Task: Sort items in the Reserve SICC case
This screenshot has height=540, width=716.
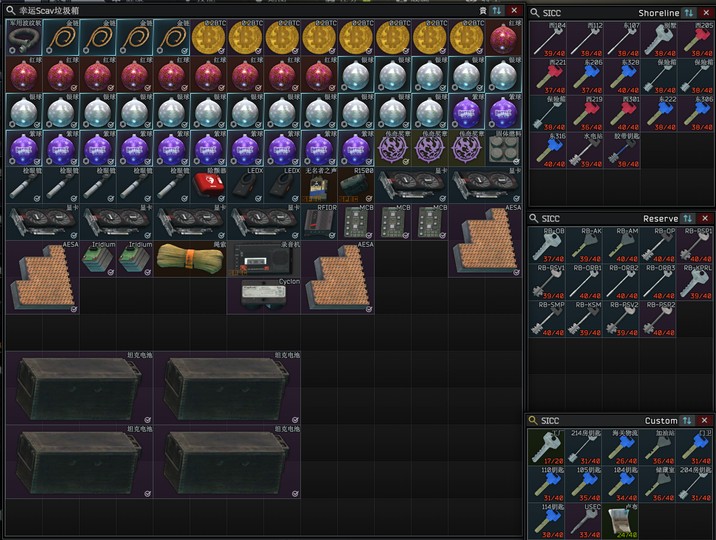Action: 689,218
